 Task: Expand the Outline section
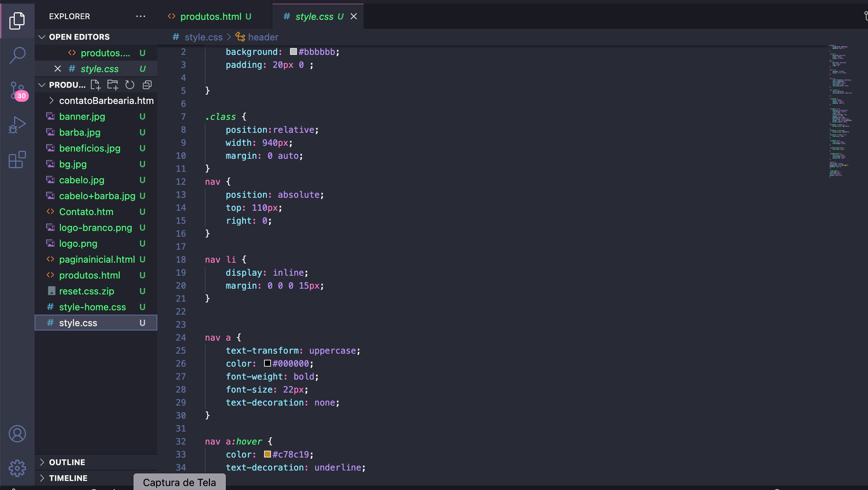tap(42, 462)
